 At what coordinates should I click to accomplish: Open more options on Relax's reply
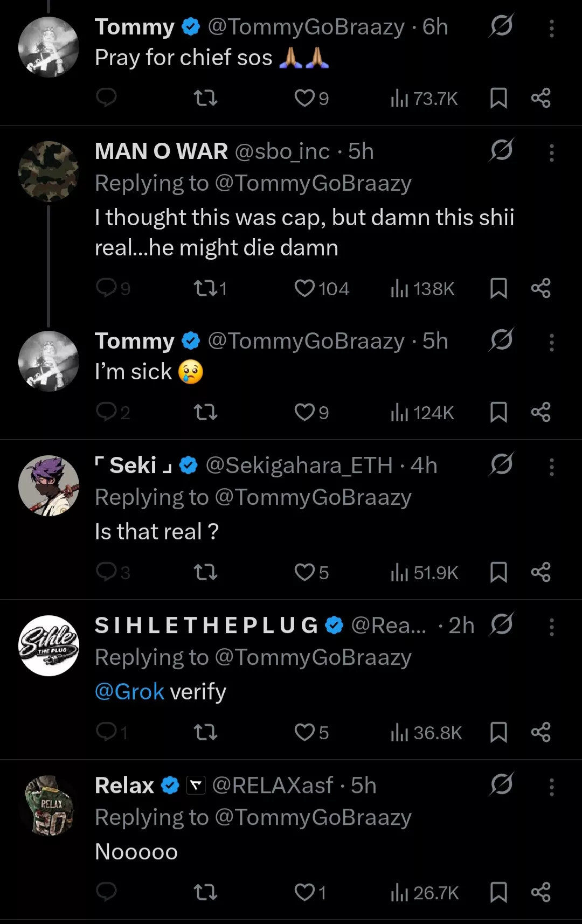[551, 787]
